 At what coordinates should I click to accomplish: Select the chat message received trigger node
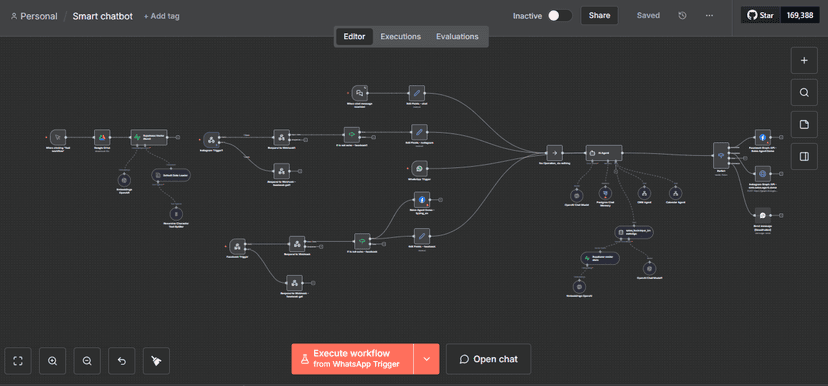click(359, 93)
